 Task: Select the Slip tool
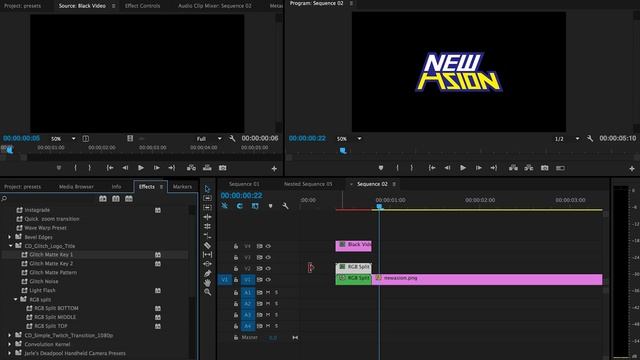pyautogui.click(x=207, y=255)
